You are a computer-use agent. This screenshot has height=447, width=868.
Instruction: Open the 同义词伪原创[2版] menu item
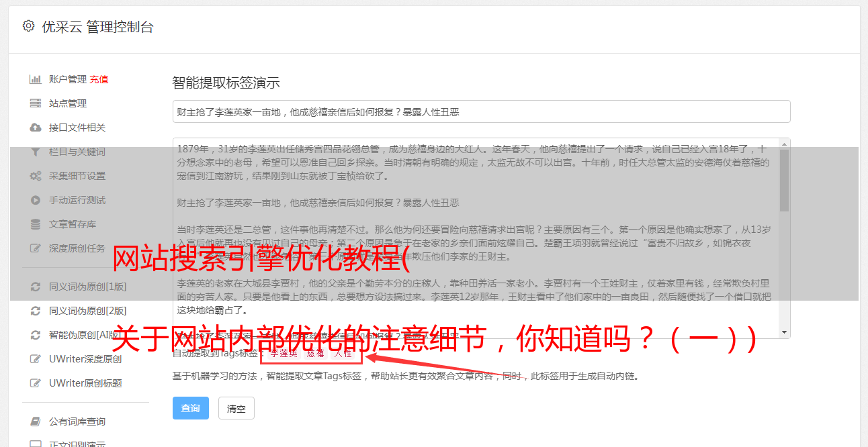[x=87, y=311]
